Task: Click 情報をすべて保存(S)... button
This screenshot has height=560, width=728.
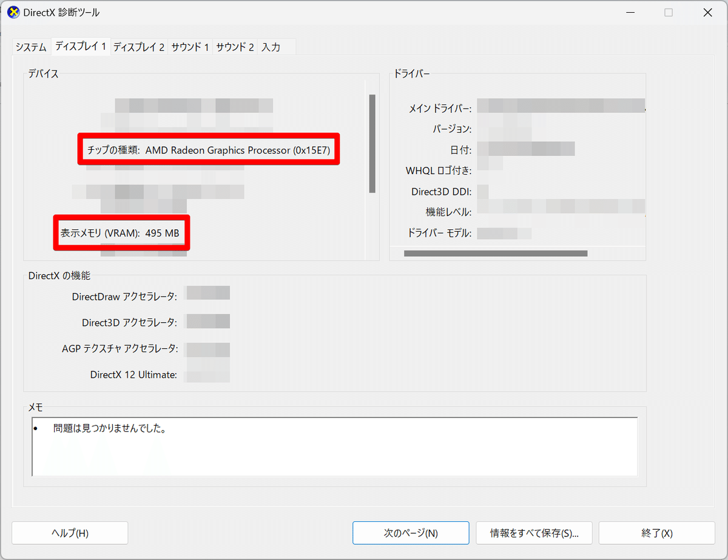Action: click(534, 533)
